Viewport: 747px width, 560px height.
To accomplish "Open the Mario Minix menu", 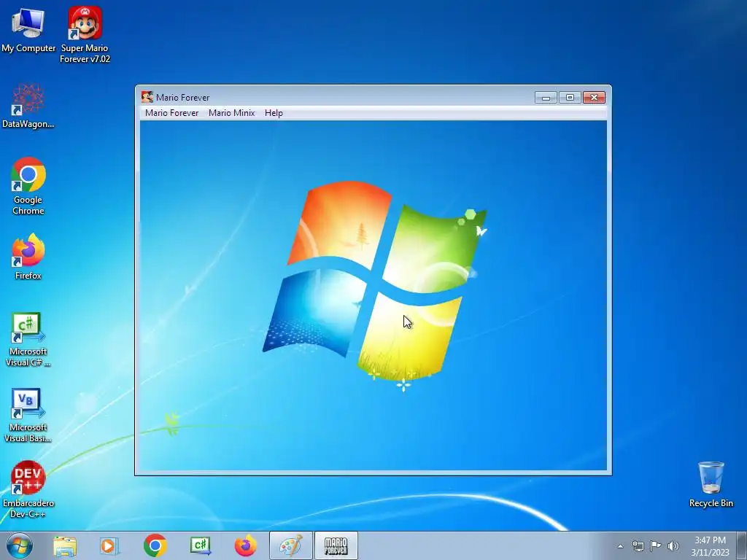I will [231, 113].
